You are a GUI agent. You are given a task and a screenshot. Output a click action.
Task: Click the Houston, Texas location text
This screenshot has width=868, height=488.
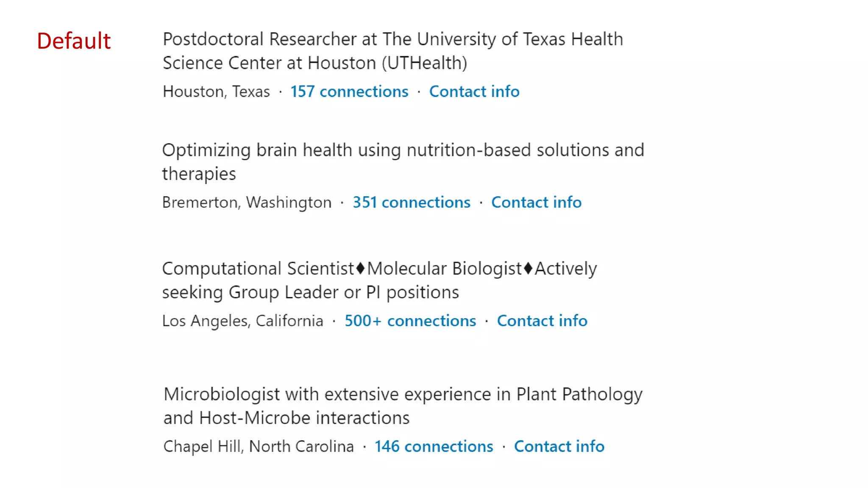216,91
